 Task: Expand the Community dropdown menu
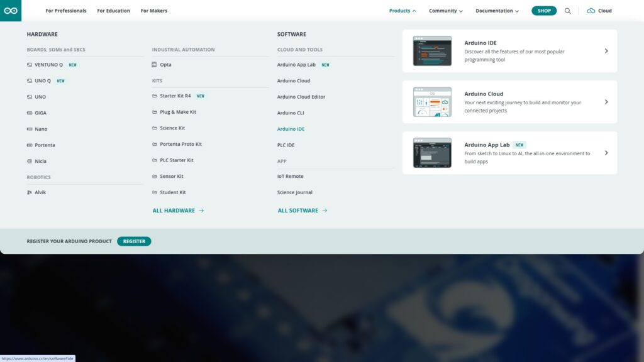(445, 11)
